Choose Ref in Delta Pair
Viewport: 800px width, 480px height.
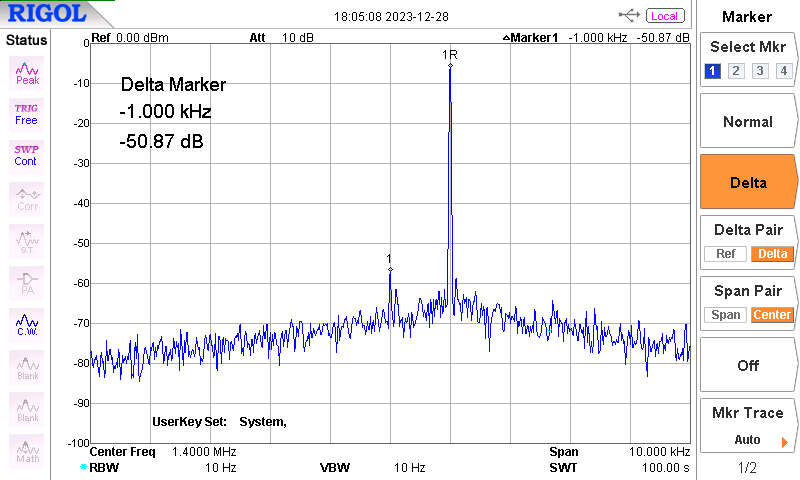tap(726, 254)
